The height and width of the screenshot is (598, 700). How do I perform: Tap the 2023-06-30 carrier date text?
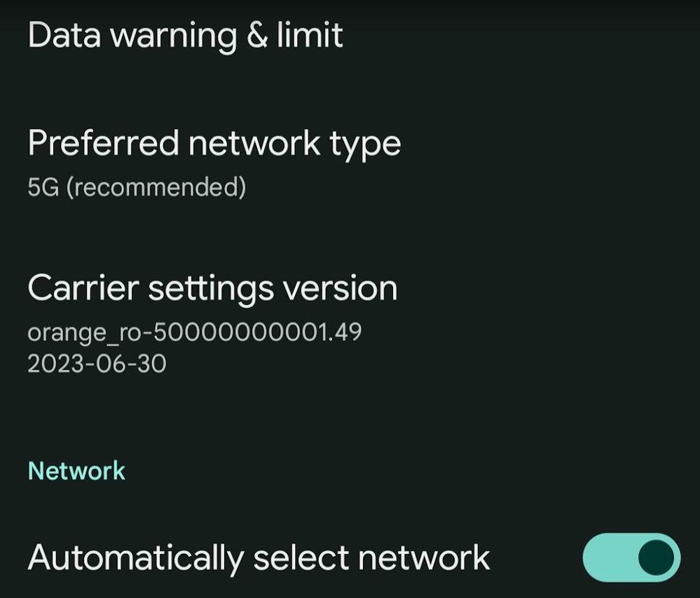pos(98,365)
